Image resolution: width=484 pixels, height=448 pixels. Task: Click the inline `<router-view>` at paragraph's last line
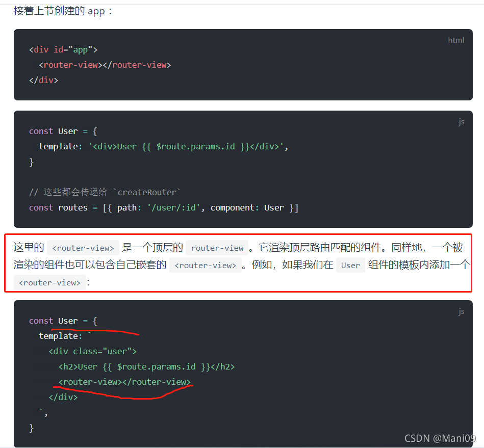pos(49,283)
